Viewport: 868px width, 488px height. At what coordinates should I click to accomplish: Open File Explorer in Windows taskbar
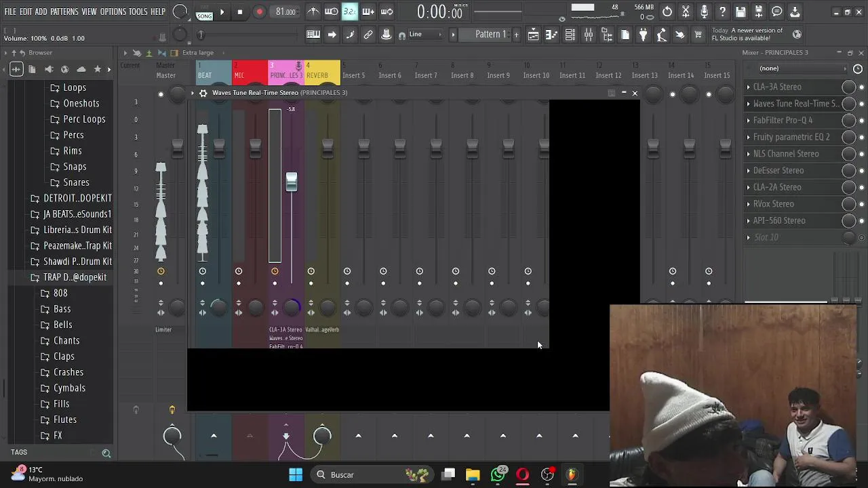(473, 474)
